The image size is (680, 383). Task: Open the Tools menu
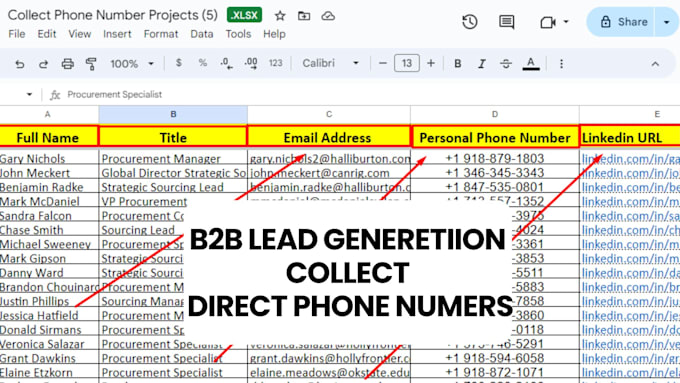tap(238, 34)
